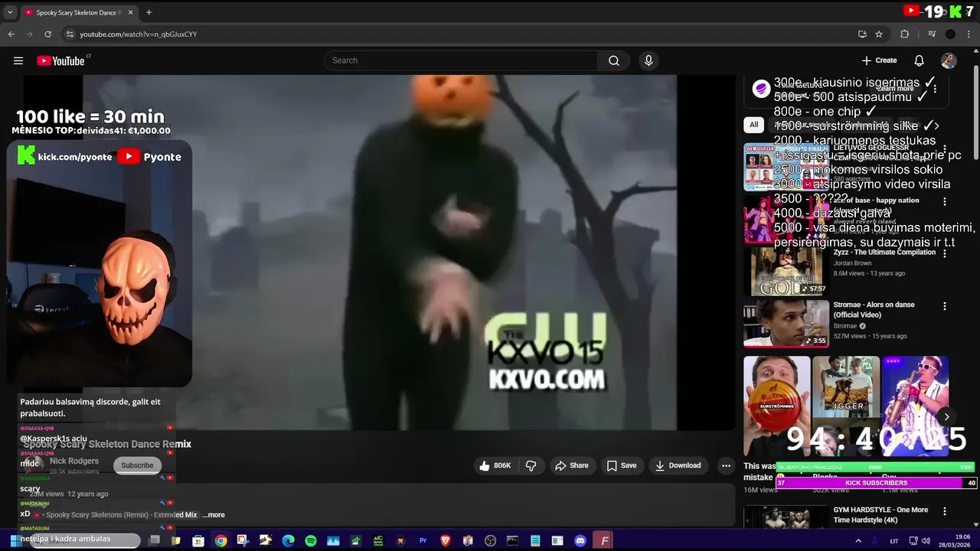980x551 pixels.
Task: Open the YouTube account avatar menu
Action: coord(949,60)
